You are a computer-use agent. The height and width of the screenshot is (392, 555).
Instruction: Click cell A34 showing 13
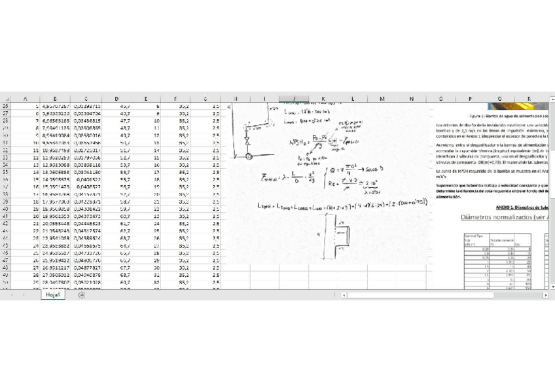(x=25, y=165)
